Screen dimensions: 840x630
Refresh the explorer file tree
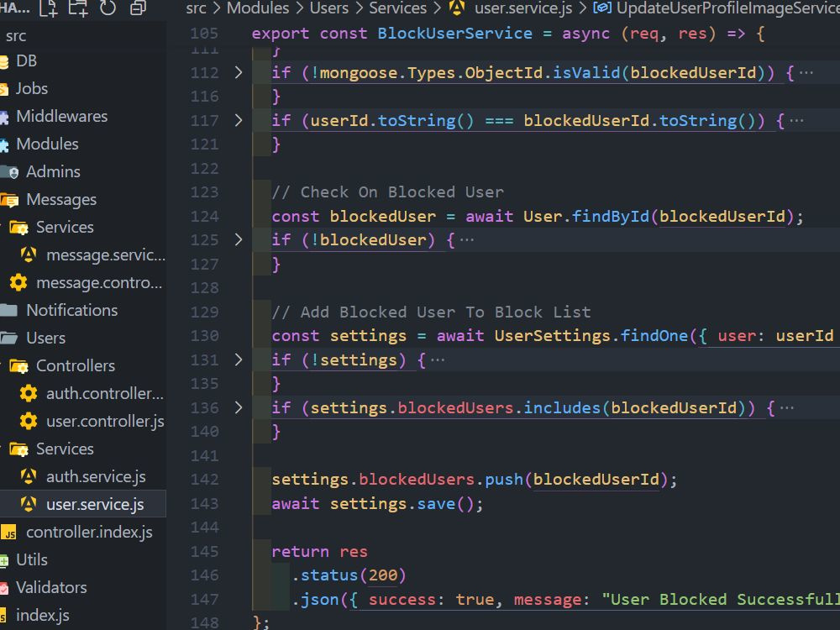(108, 8)
